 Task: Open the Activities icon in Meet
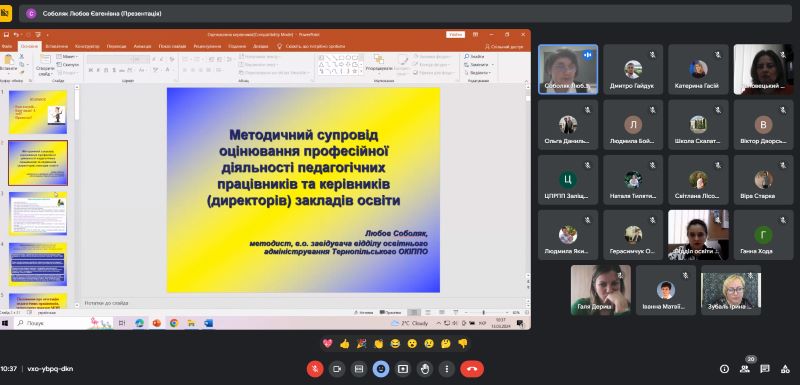[x=785, y=369]
